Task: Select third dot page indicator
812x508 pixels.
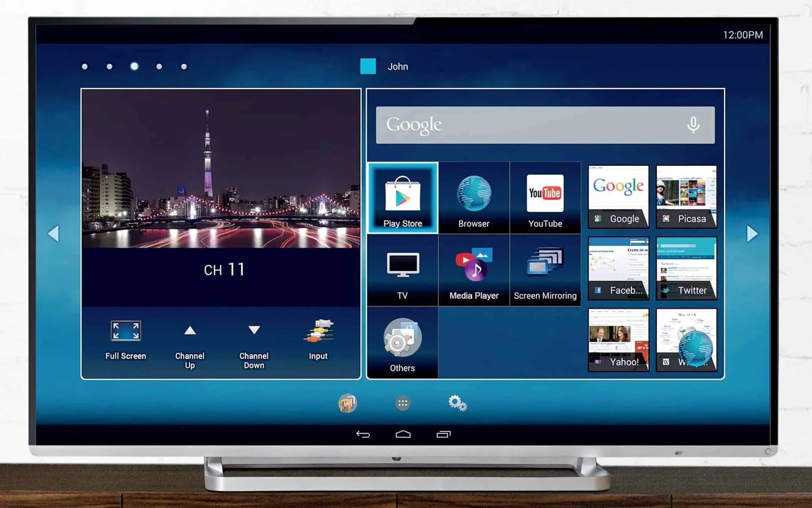Action: pyautogui.click(x=135, y=66)
